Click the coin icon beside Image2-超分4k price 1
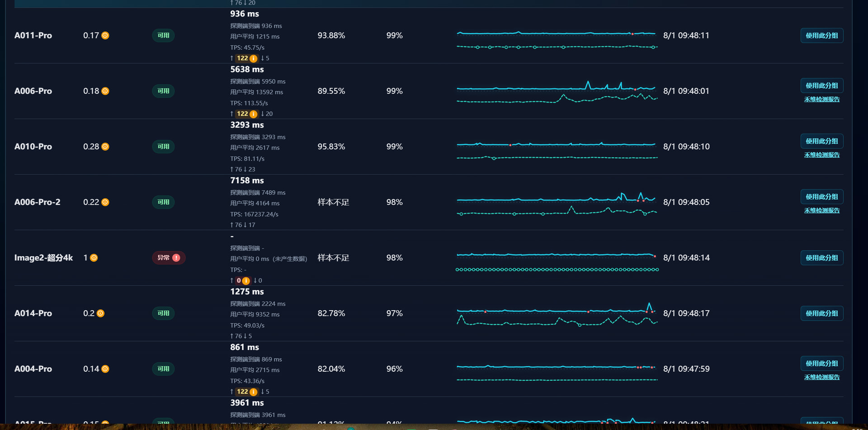The image size is (868, 430). [94, 258]
